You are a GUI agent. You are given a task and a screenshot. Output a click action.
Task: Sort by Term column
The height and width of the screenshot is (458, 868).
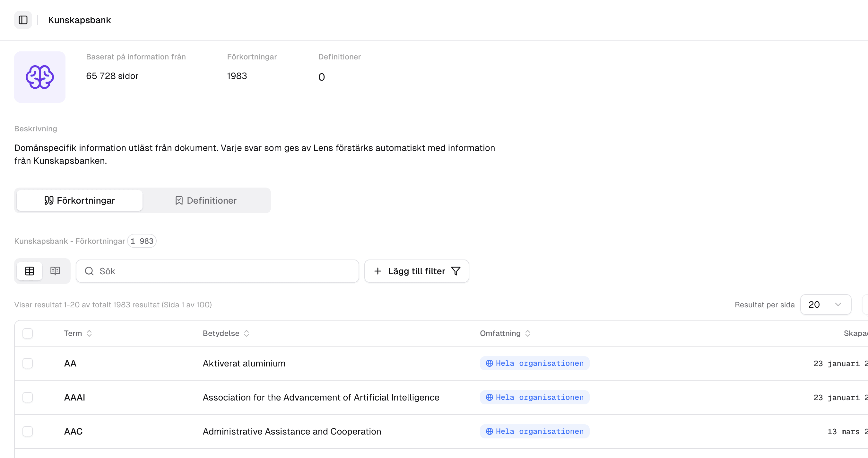pyautogui.click(x=89, y=333)
